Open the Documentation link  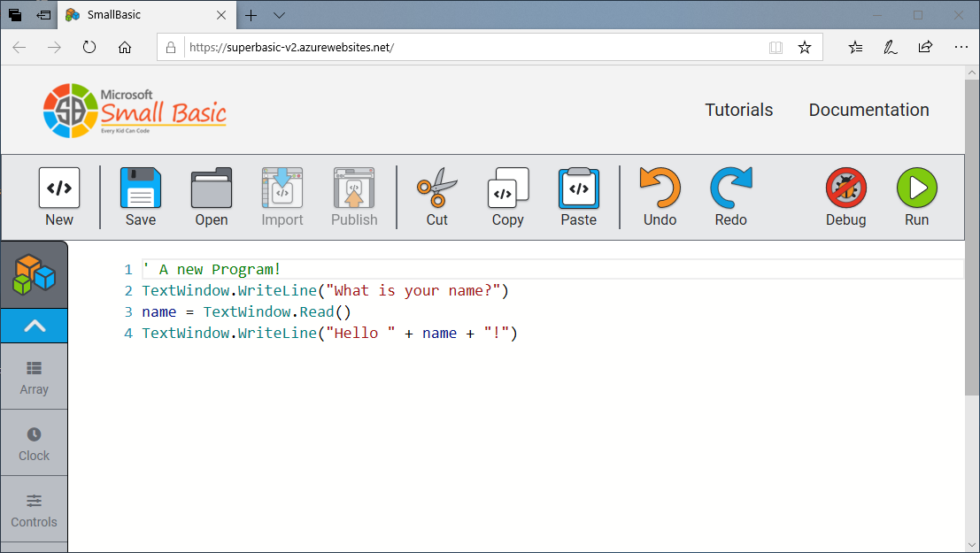868,110
